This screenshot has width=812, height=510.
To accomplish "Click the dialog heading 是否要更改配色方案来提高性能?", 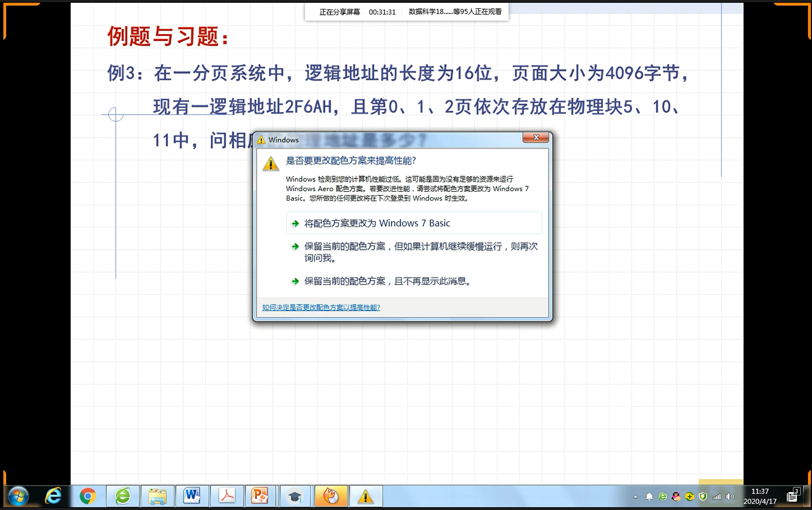I will (351, 161).
